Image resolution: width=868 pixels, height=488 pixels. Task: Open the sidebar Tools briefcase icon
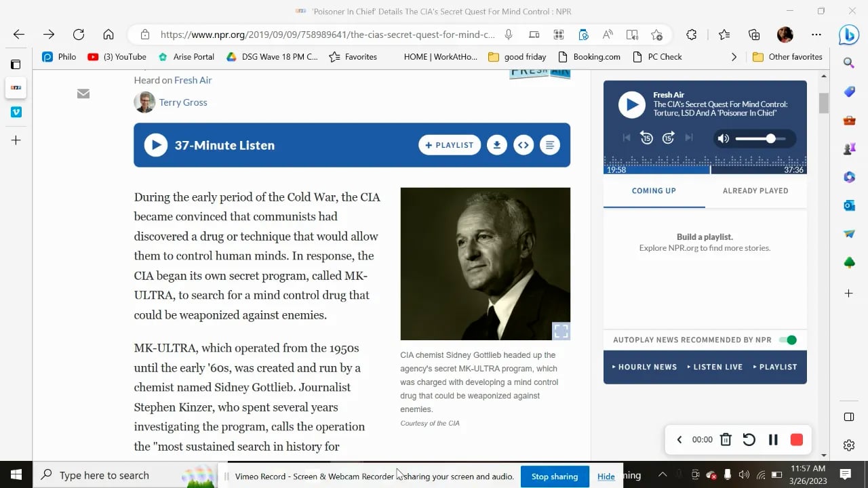pyautogui.click(x=849, y=121)
